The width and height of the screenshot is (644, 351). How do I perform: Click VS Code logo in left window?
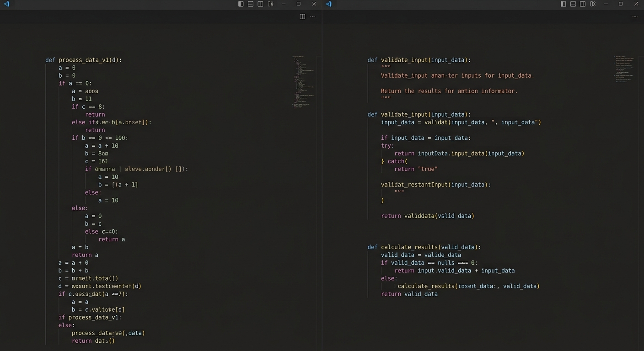tap(6, 4)
